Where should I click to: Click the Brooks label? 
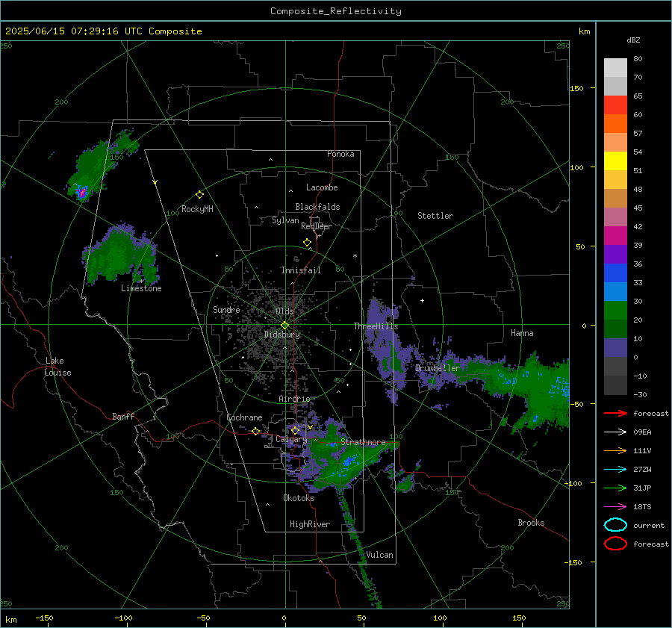531,523
